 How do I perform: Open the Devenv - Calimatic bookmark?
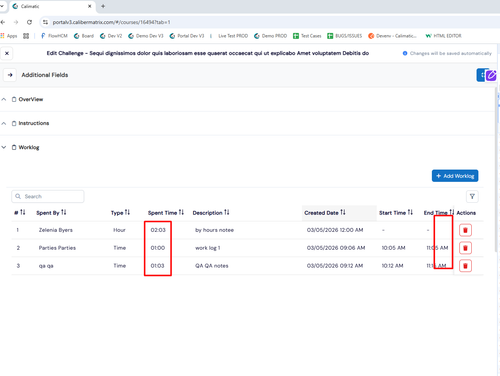coord(392,36)
